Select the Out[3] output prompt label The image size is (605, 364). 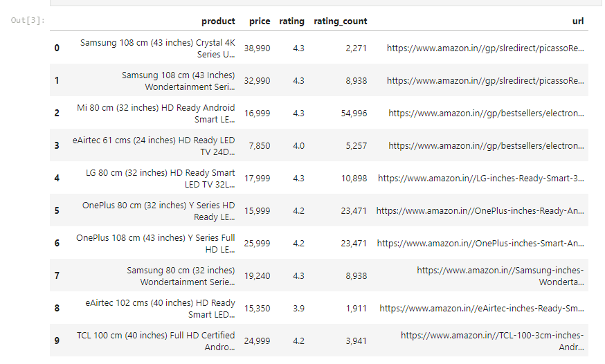(28, 20)
